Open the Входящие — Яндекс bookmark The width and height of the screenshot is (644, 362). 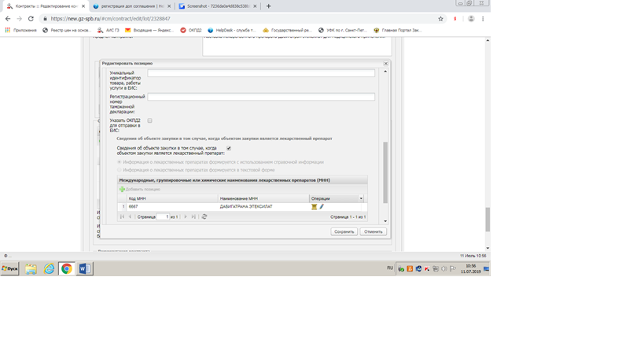[x=149, y=30]
